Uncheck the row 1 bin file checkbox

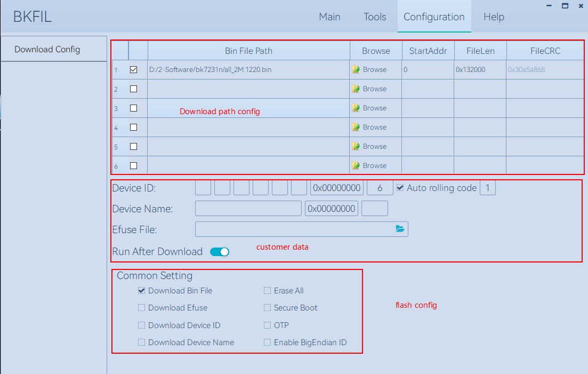[134, 69]
